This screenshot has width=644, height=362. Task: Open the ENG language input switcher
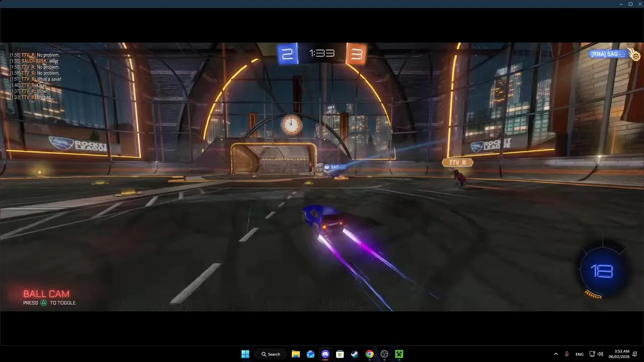[580, 354]
